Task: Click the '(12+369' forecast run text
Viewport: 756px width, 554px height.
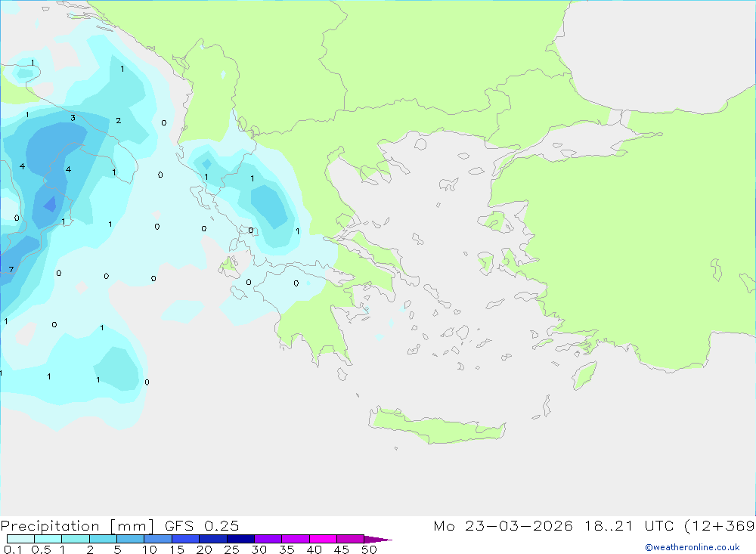Action: pyautogui.click(x=720, y=526)
